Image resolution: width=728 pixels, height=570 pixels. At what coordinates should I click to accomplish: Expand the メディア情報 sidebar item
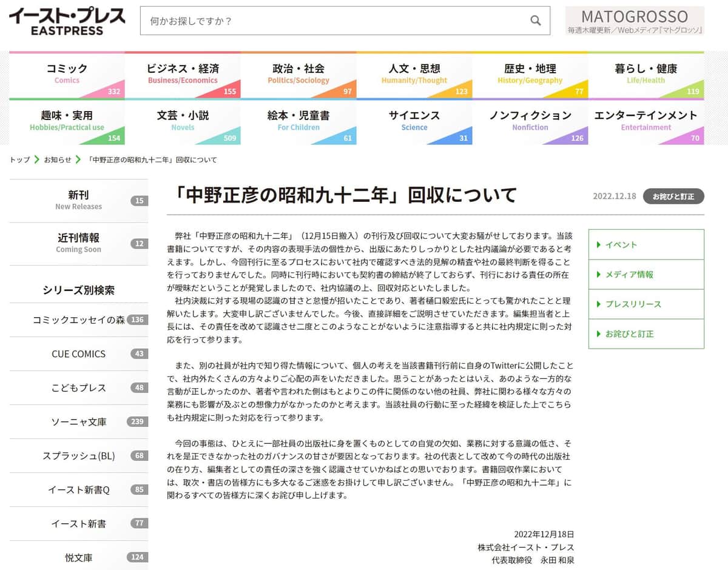pos(645,274)
